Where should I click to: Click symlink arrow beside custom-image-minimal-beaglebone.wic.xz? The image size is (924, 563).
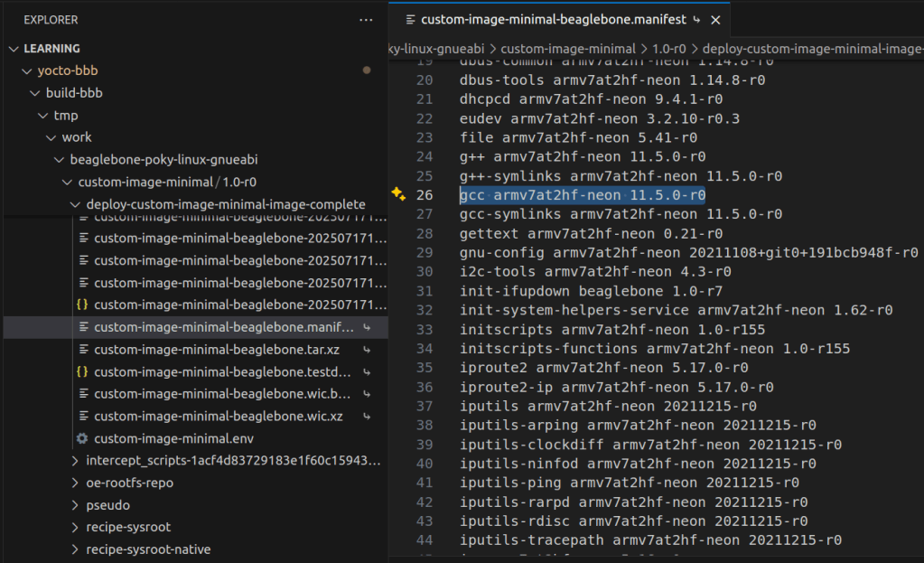point(367,416)
